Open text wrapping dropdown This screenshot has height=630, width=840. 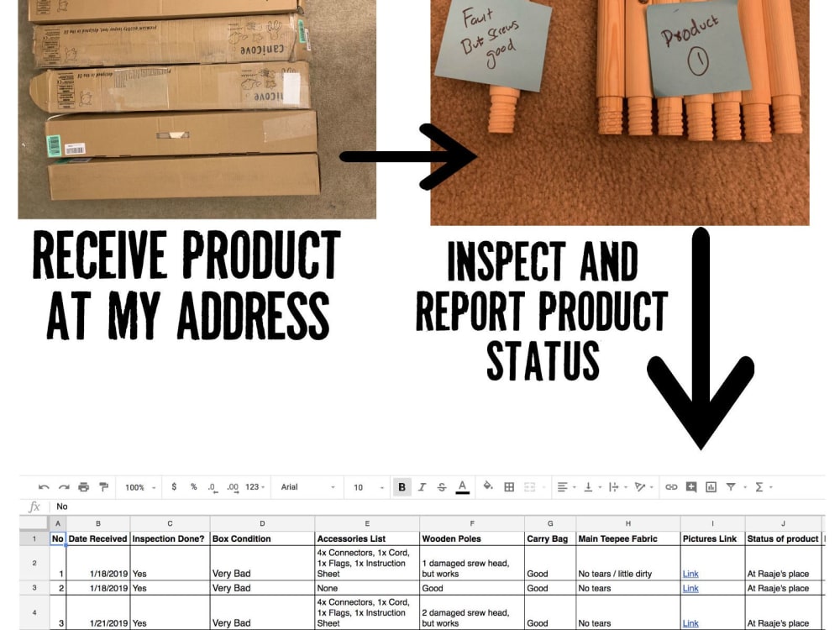coord(617,487)
